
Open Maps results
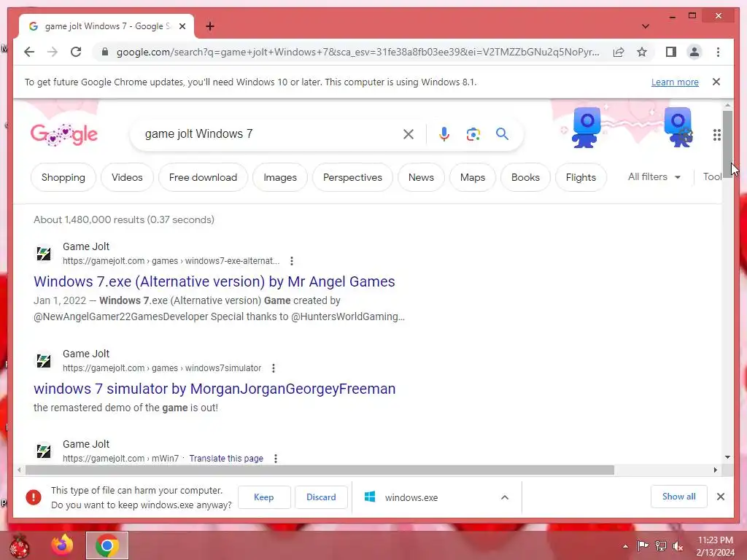[x=473, y=177]
